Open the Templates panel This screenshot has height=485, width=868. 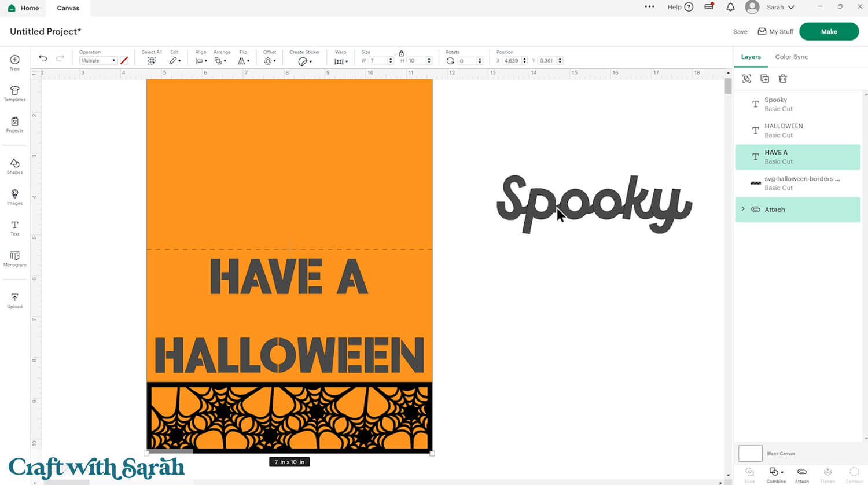click(x=14, y=93)
